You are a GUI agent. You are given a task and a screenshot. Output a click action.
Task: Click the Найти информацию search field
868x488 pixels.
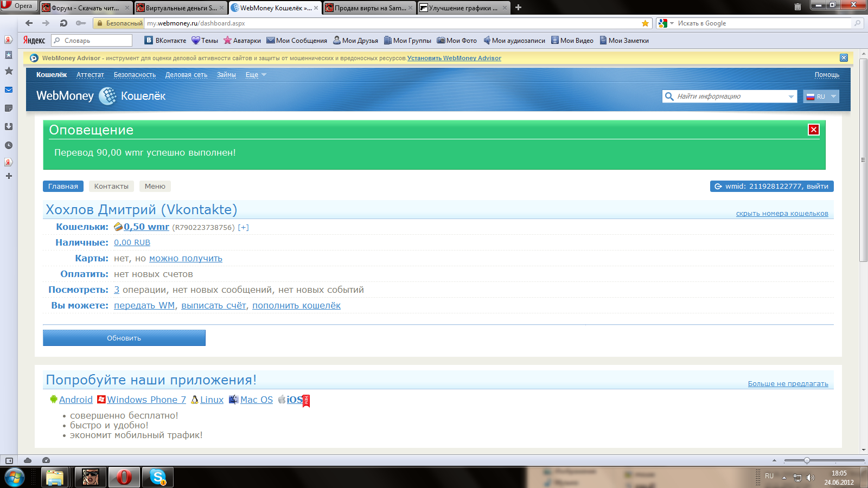[x=730, y=97]
